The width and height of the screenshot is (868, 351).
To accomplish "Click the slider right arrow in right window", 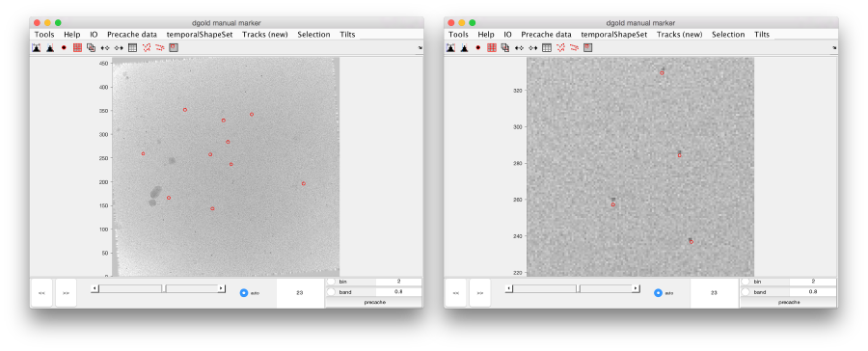I will click(x=637, y=288).
